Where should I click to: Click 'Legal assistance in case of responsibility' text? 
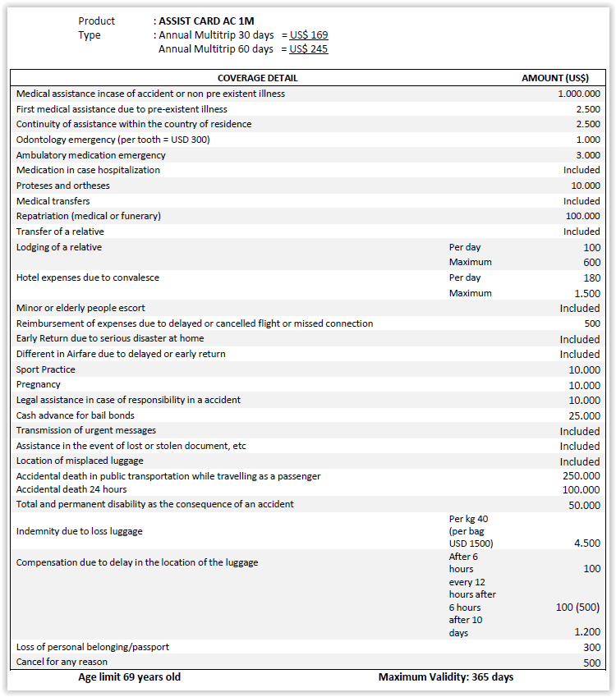[x=128, y=400]
